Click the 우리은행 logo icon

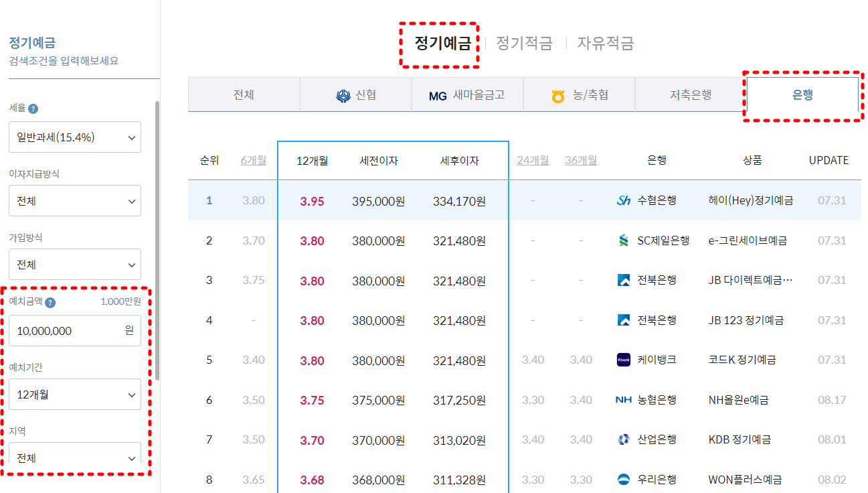tap(624, 480)
